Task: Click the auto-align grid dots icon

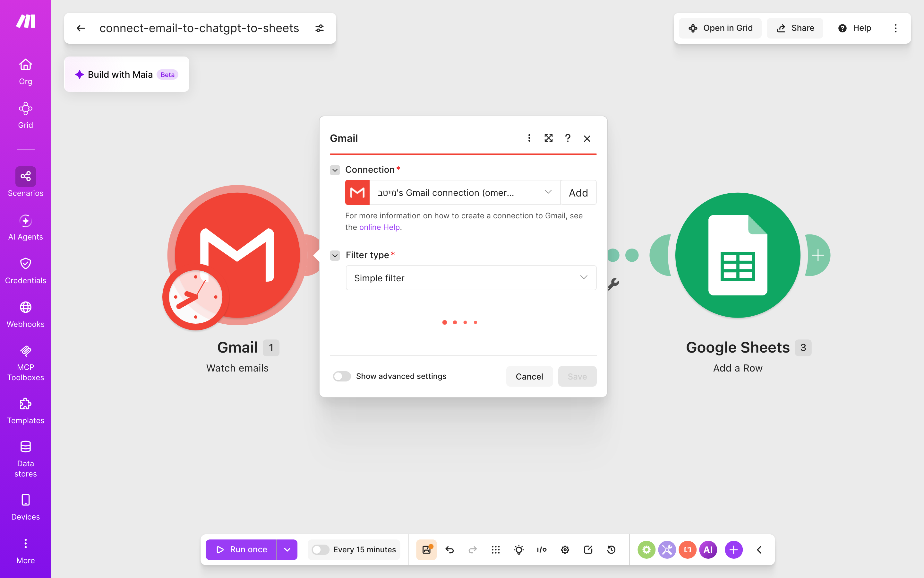Action: click(x=496, y=550)
